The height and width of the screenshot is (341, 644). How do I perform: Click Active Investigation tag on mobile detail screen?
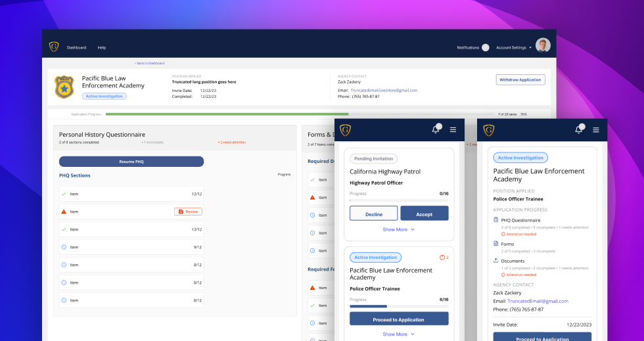[520, 158]
